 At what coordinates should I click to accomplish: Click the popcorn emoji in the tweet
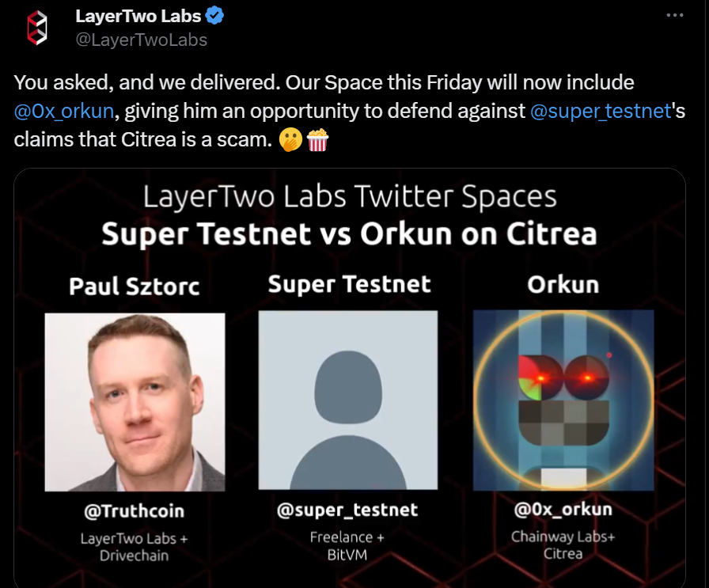tap(317, 140)
